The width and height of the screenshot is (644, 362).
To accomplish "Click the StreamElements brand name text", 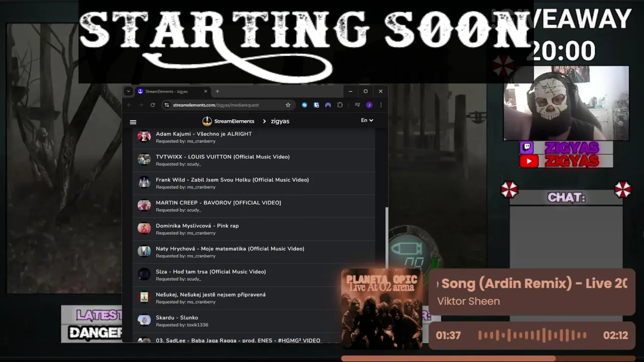I will 234,121.
